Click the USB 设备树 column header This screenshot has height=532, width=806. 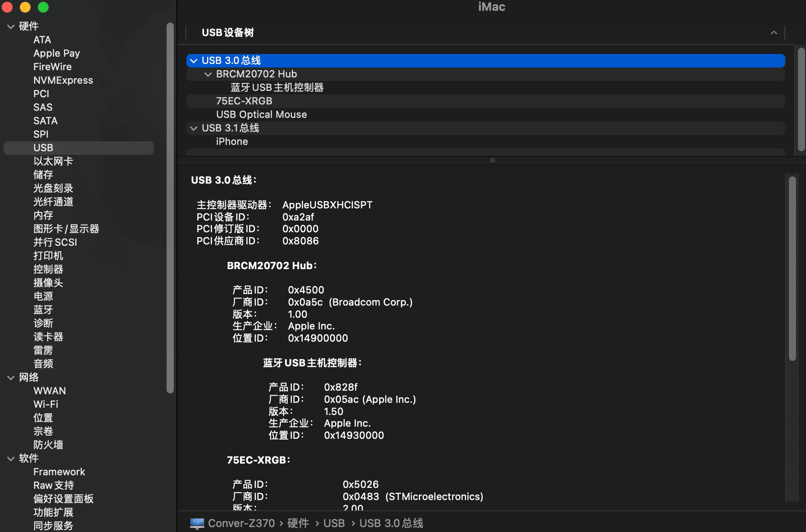pyautogui.click(x=485, y=32)
